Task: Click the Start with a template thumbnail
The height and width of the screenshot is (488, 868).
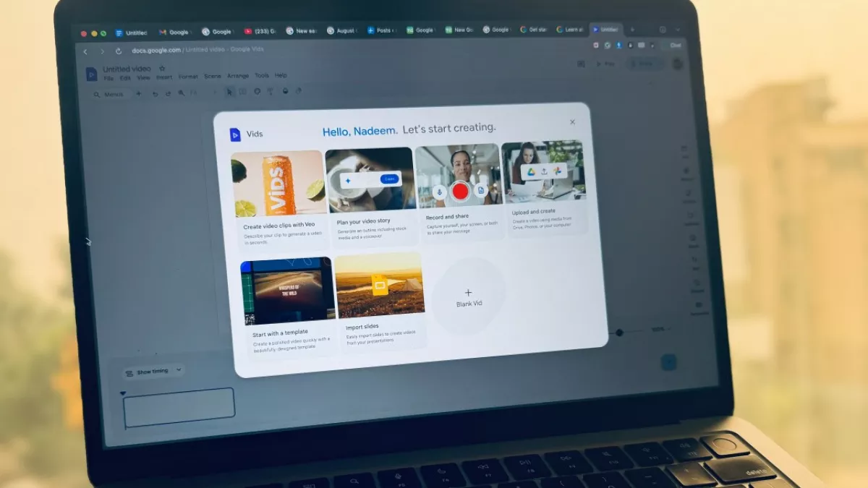Action: [287, 291]
